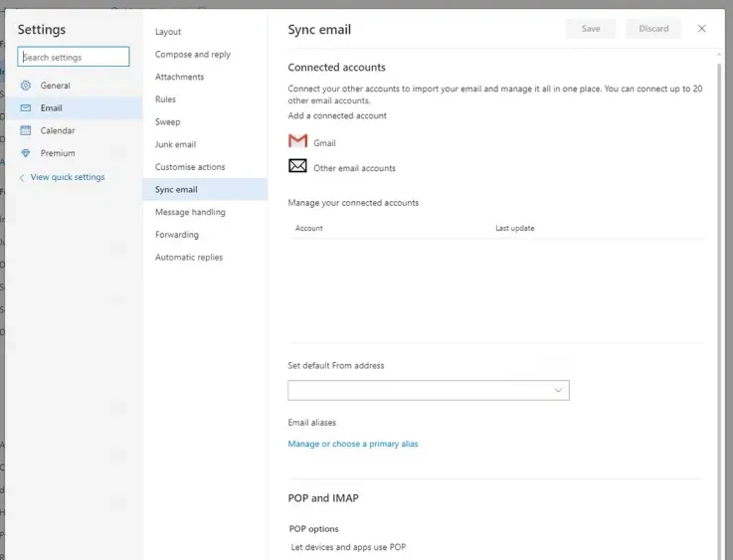Click the Last update column header
The height and width of the screenshot is (560, 733).
(x=514, y=228)
